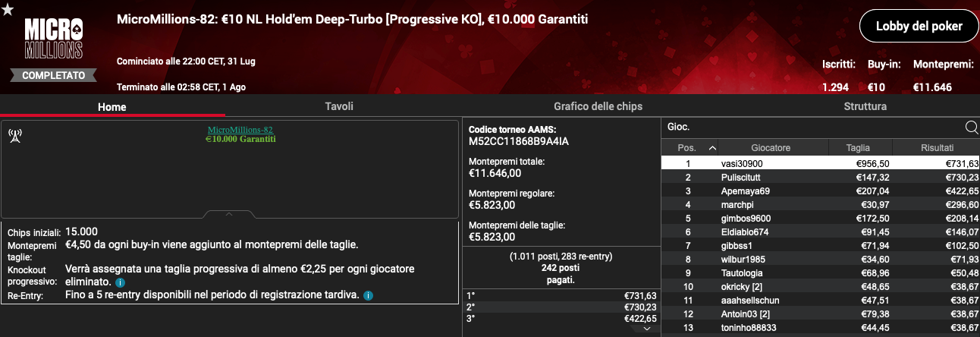Select player vasi30900 row

(821, 163)
